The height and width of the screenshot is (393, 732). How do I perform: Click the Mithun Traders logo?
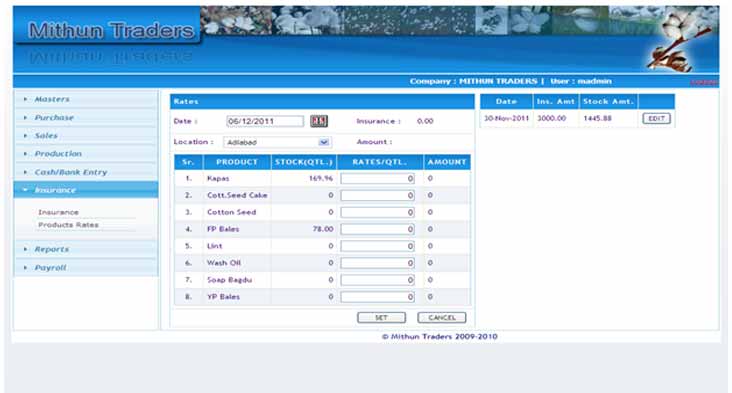pos(111,31)
